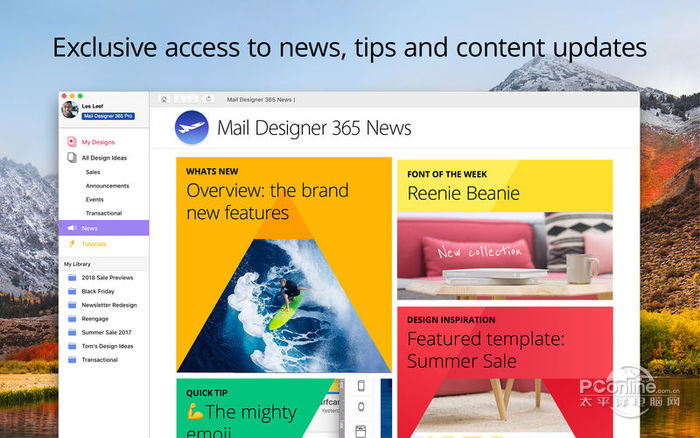Image resolution: width=700 pixels, height=438 pixels.
Task: Click the home icon in the toolbar
Action: pos(164,99)
